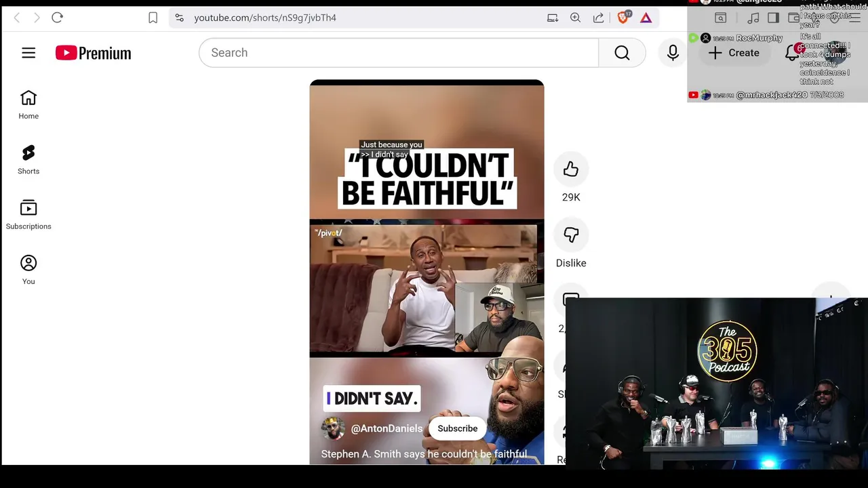The width and height of the screenshot is (868, 488).
Task: Click the install app icon in address bar
Action: (x=553, y=18)
